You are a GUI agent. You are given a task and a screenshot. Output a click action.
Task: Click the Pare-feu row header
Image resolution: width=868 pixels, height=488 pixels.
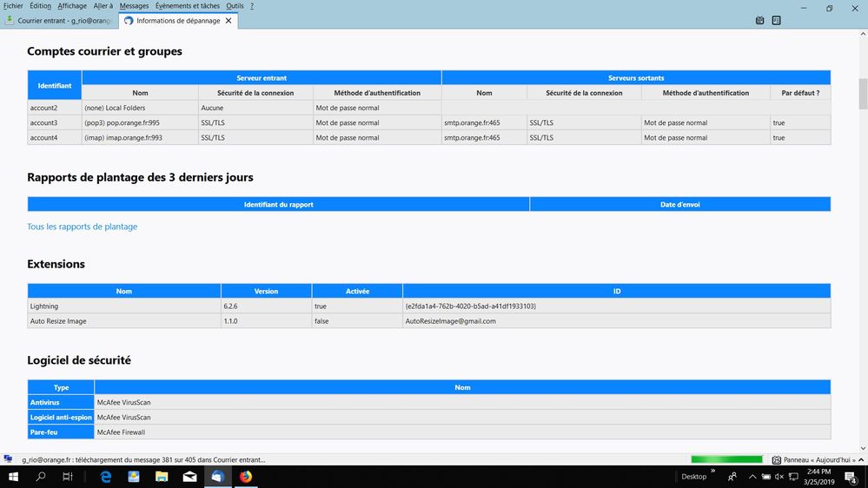tap(61, 432)
